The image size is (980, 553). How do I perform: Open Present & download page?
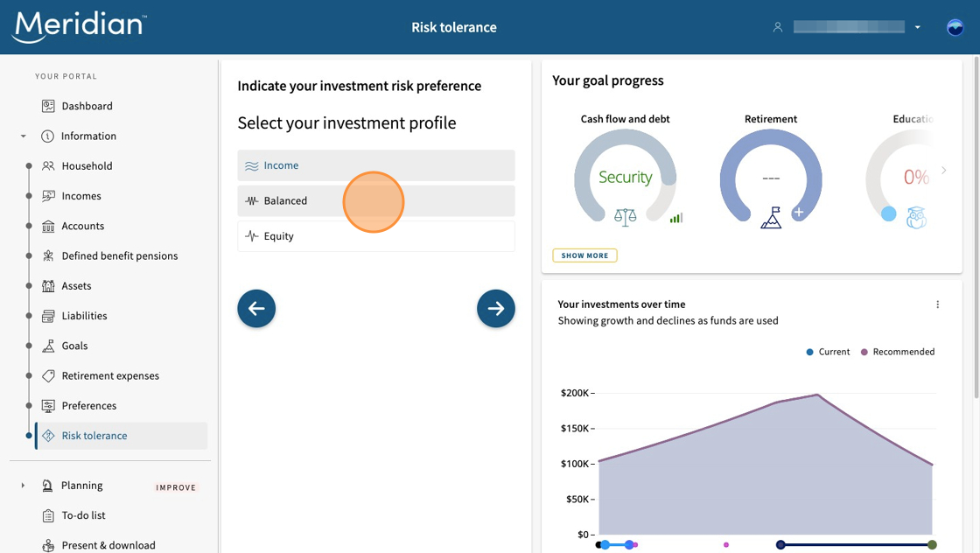click(x=108, y=545)
